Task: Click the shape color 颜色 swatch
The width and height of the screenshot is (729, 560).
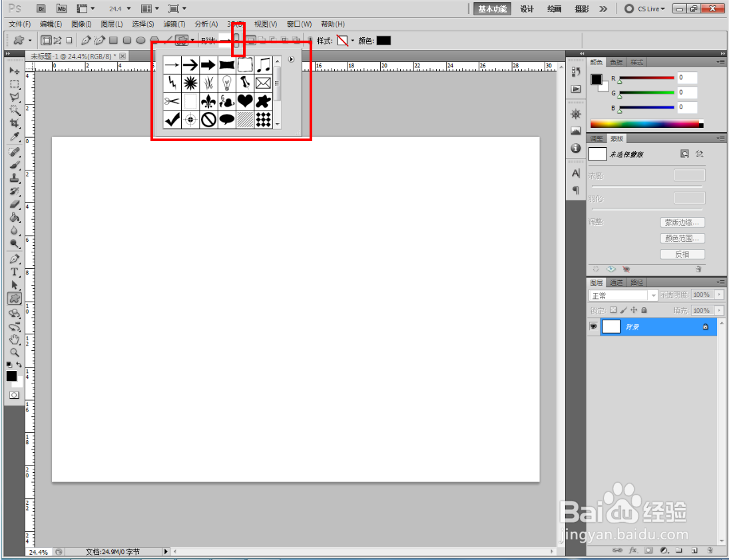Action: [x=383, y=41]
